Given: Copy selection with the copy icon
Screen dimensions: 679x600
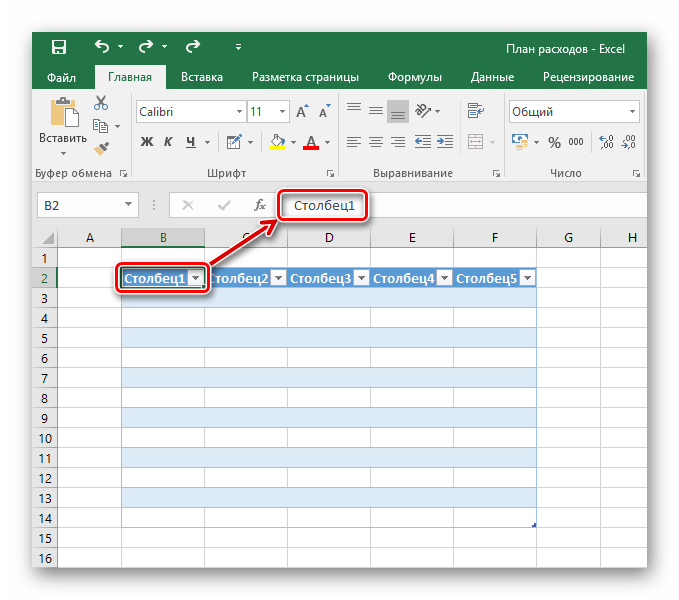Looking at the screenshot, I should click(100, 126).
